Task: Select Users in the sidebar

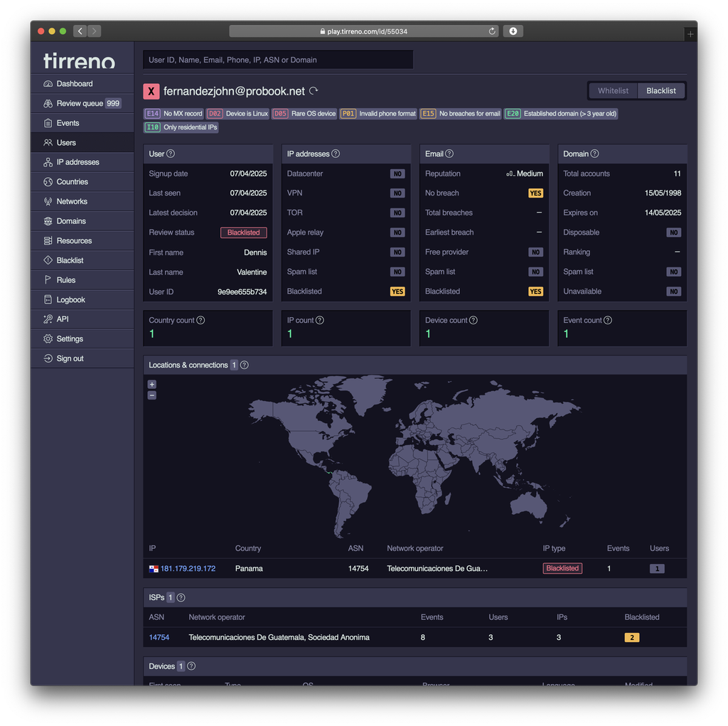Action: click(x=82, y=143)
